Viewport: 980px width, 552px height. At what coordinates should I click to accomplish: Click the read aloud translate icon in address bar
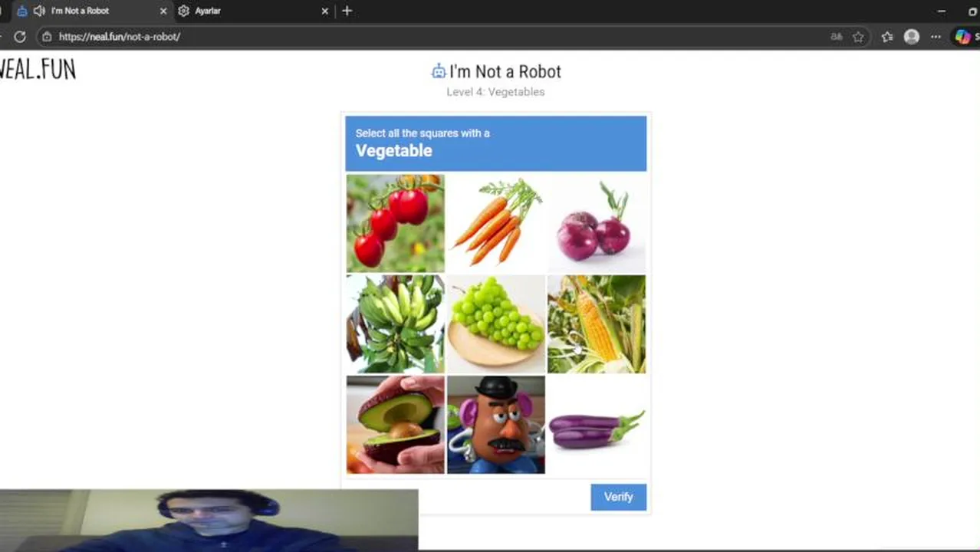tap(837, 37)
